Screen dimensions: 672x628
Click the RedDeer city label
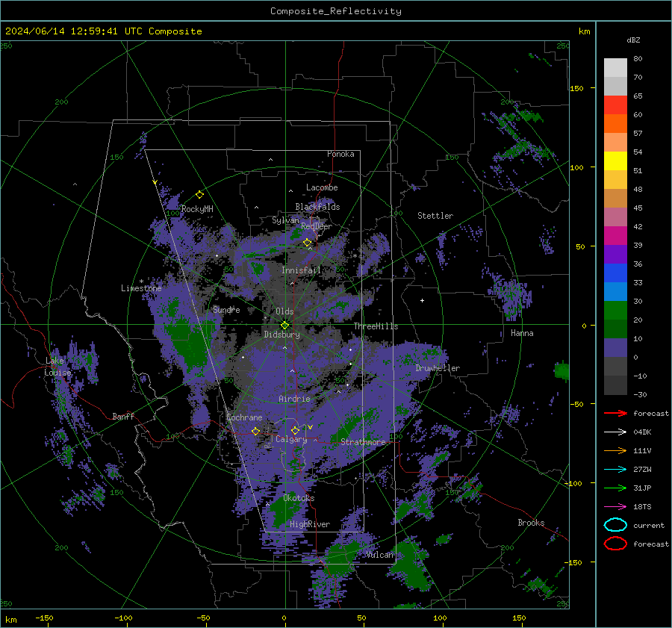(x=317, y=226)
